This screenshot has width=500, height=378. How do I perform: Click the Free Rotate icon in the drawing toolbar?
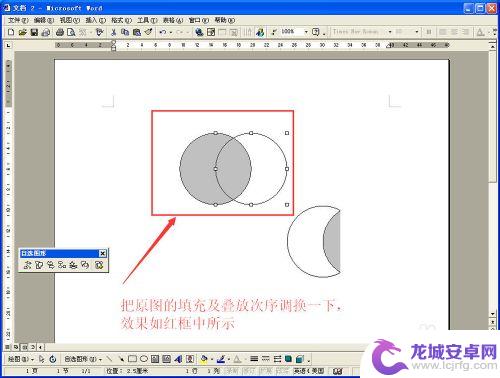53,359
